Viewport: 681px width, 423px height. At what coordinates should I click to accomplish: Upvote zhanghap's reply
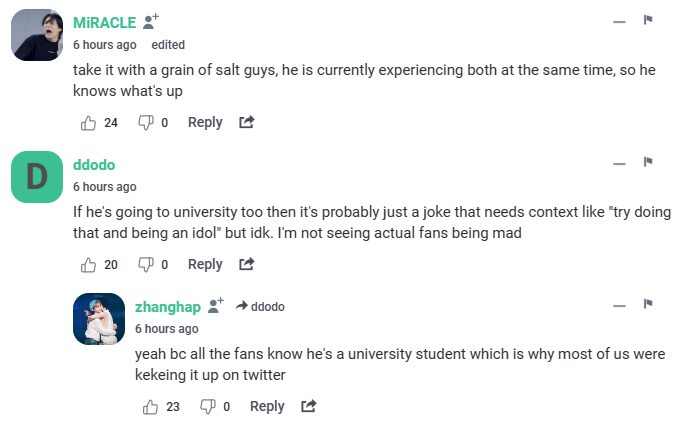coord(150,407)
